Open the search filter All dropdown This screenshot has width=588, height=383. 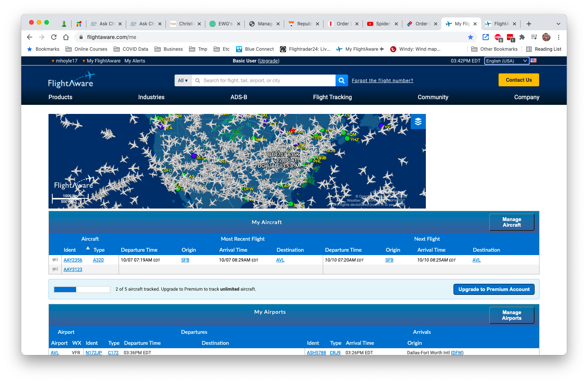point(183,80)
